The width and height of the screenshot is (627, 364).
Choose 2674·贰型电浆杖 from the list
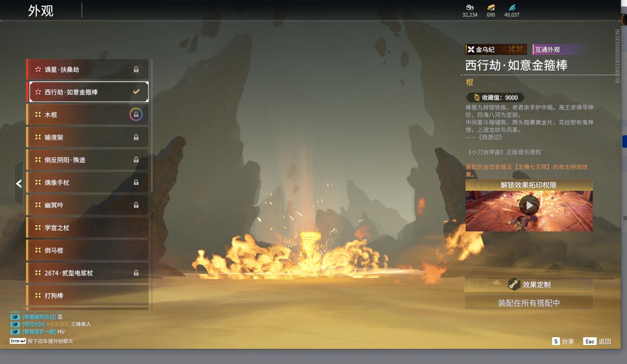87,273
